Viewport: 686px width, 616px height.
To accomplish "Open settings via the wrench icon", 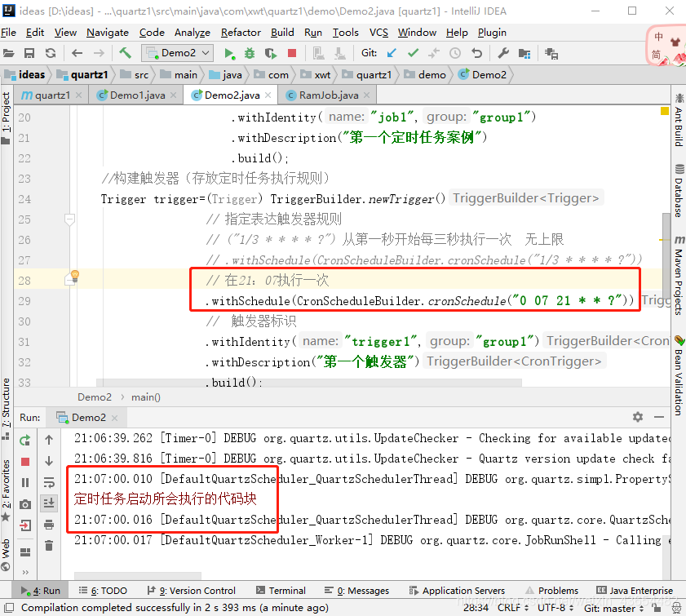I will pos(503,53).
